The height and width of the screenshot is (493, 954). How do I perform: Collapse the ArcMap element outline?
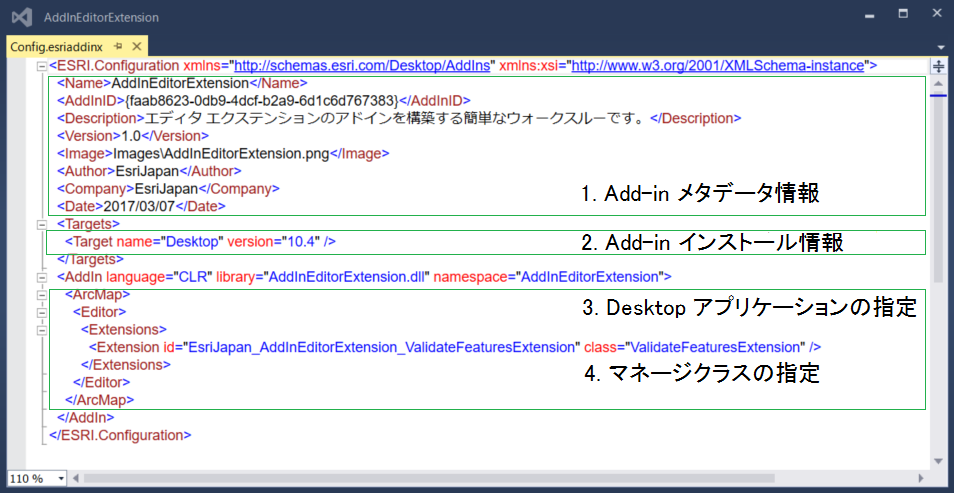42,295
